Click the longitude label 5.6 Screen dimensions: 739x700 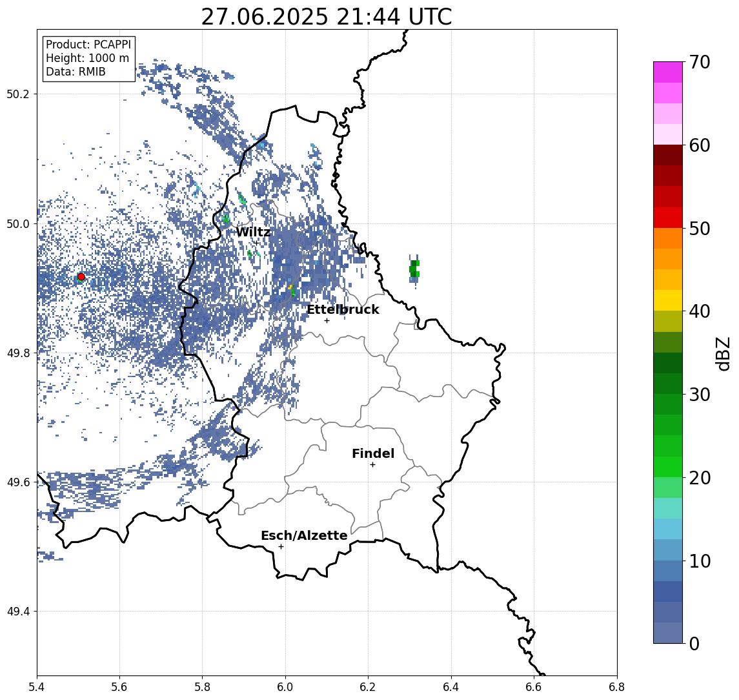(119, 687)
